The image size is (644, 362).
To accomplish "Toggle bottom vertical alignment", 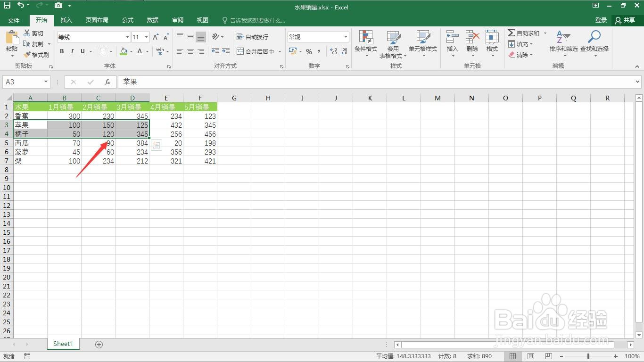I will [x=201, y=37].
